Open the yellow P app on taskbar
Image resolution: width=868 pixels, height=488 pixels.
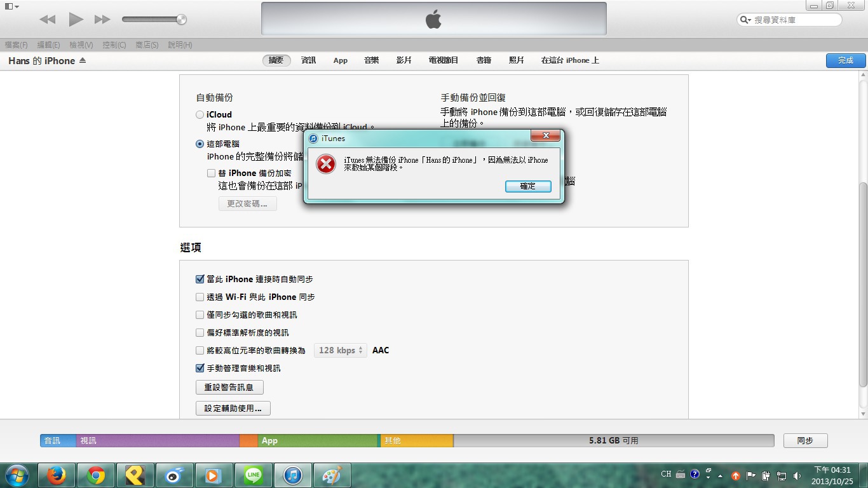pyautogui.click(x=135, y=475)
